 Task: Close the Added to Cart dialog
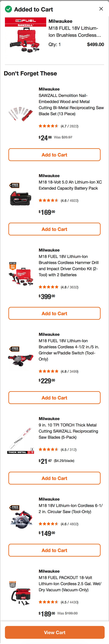coord(101,9)
